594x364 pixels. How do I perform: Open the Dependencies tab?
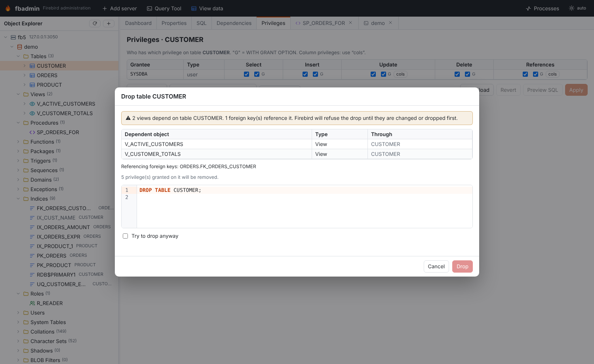pos(234,23)
